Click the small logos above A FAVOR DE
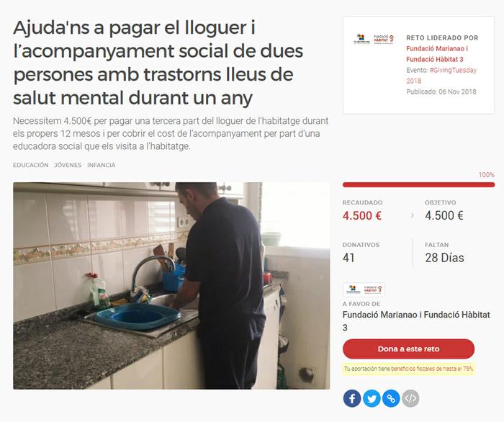504x422 pixels. coord(364,289)
